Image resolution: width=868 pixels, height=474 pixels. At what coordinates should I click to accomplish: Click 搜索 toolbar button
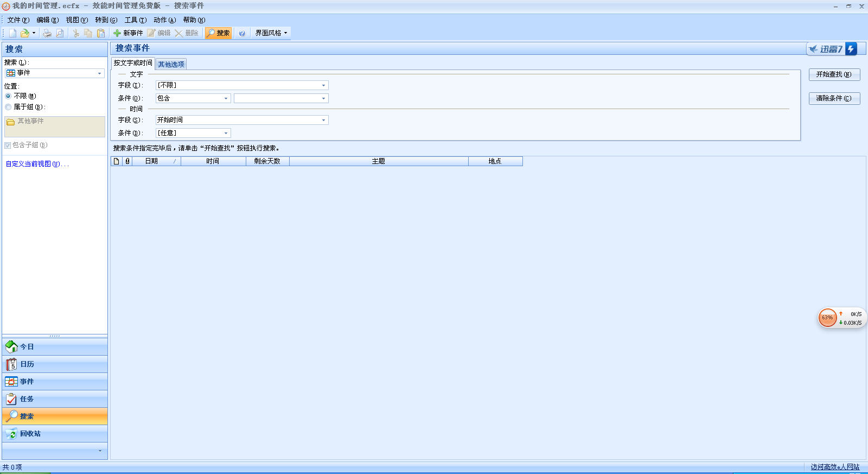[218, 33]
